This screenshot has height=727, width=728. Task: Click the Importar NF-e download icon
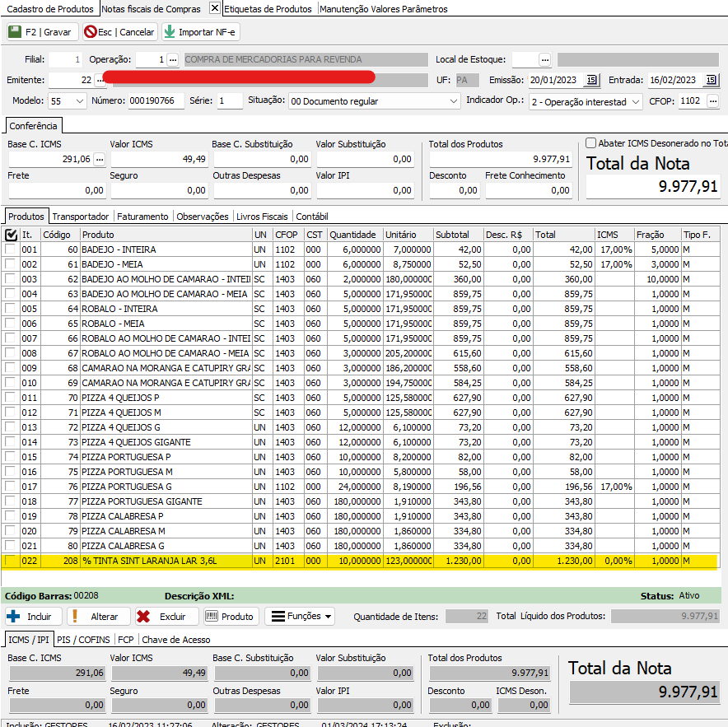[x=170, y=32]
